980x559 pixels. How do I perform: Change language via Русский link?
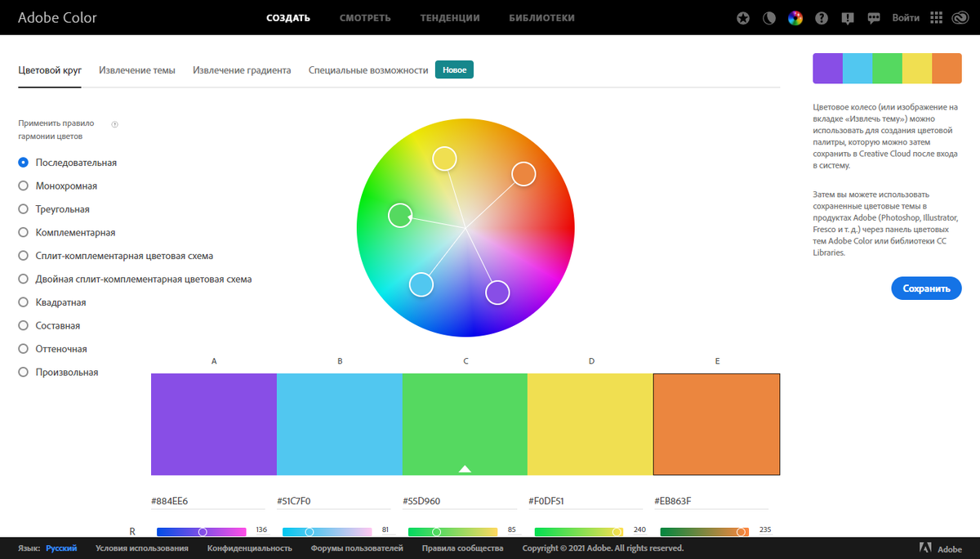click(61, 548)
